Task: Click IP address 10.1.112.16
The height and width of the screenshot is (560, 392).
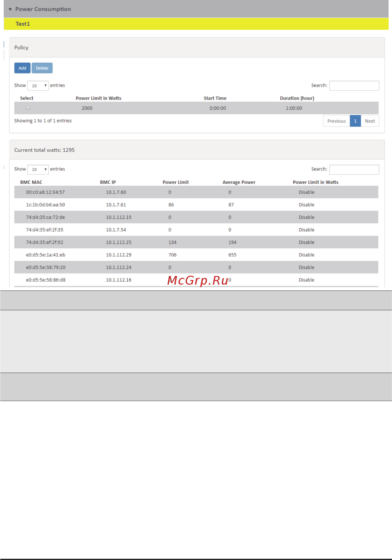Action: 119,280
